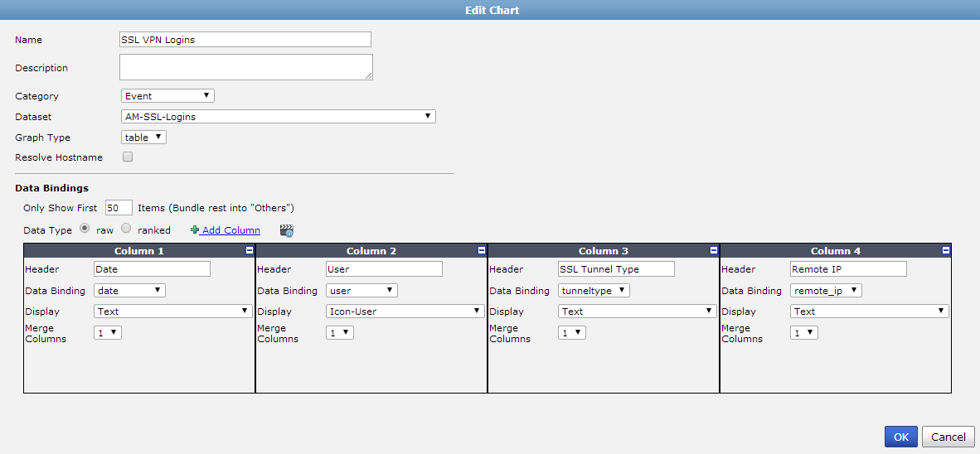
Task: Click the Resolve Hostname label
Action: click(59, 157)
